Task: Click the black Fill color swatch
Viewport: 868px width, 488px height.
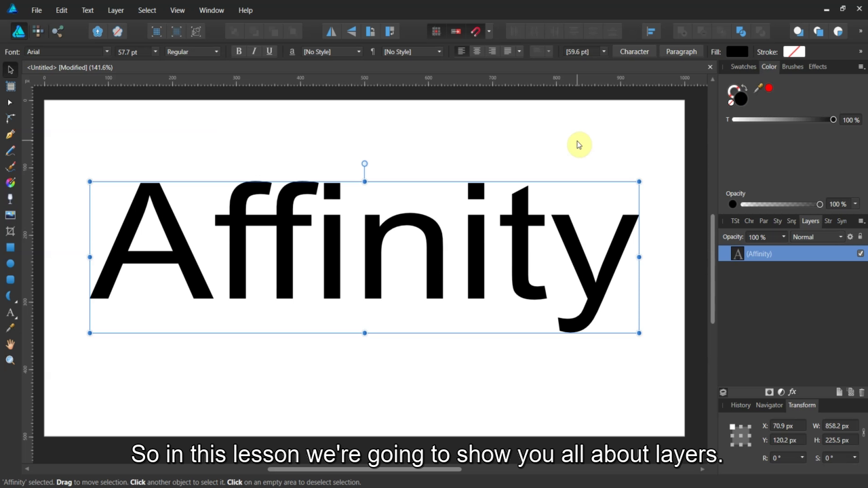Action: [737, 52]
